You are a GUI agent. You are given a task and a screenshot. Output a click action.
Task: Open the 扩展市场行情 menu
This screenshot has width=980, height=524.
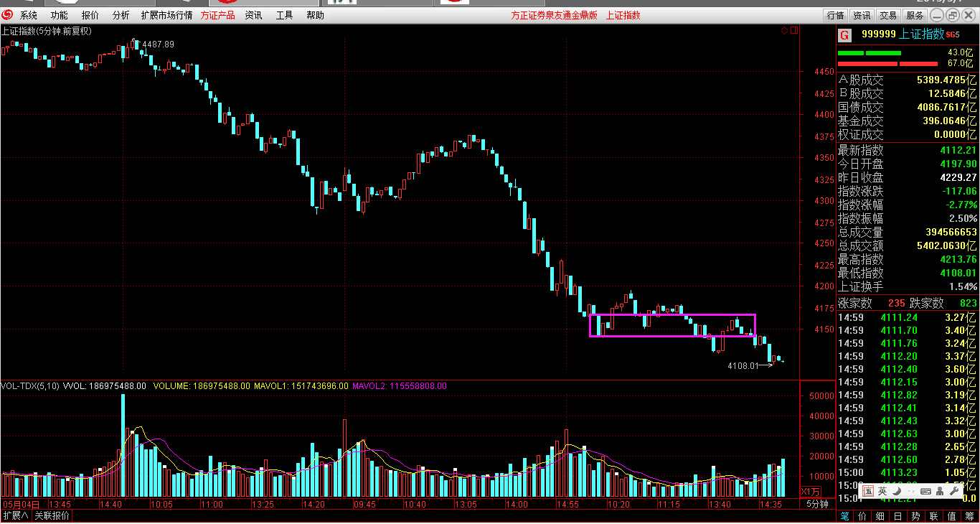click(166, 15)
